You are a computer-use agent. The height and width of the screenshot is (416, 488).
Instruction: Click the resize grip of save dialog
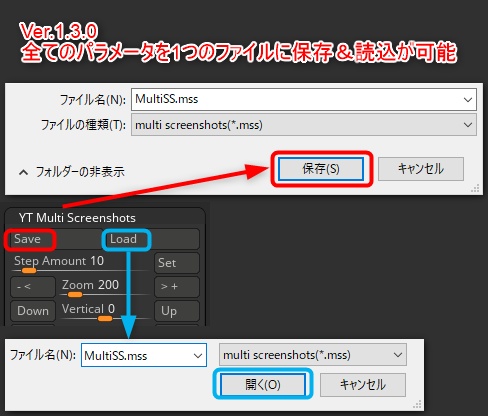click(475, 188)
